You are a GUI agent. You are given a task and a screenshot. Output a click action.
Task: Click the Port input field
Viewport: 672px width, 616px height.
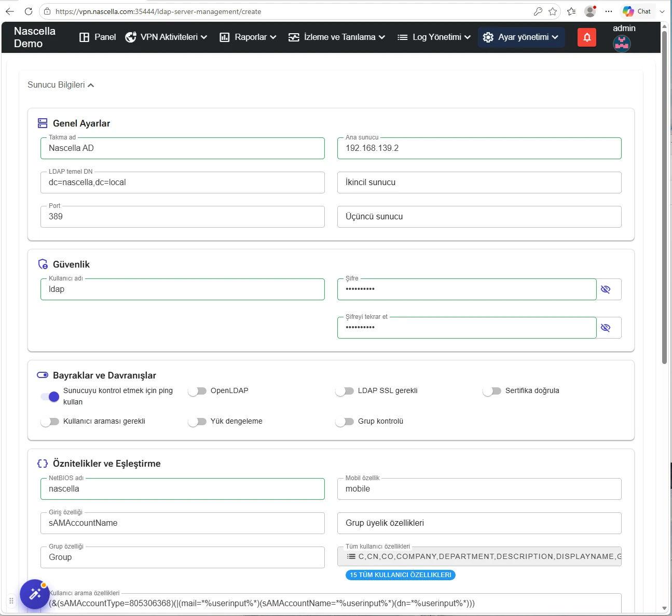183,217
